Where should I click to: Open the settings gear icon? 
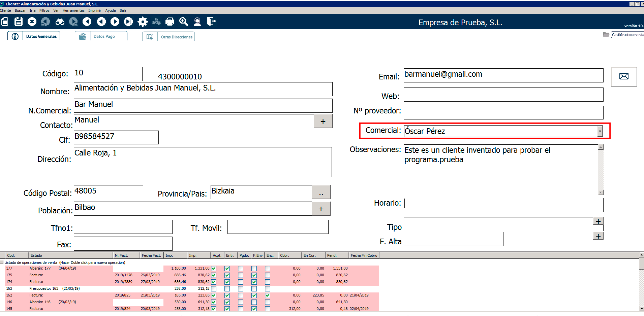(143, 22)
